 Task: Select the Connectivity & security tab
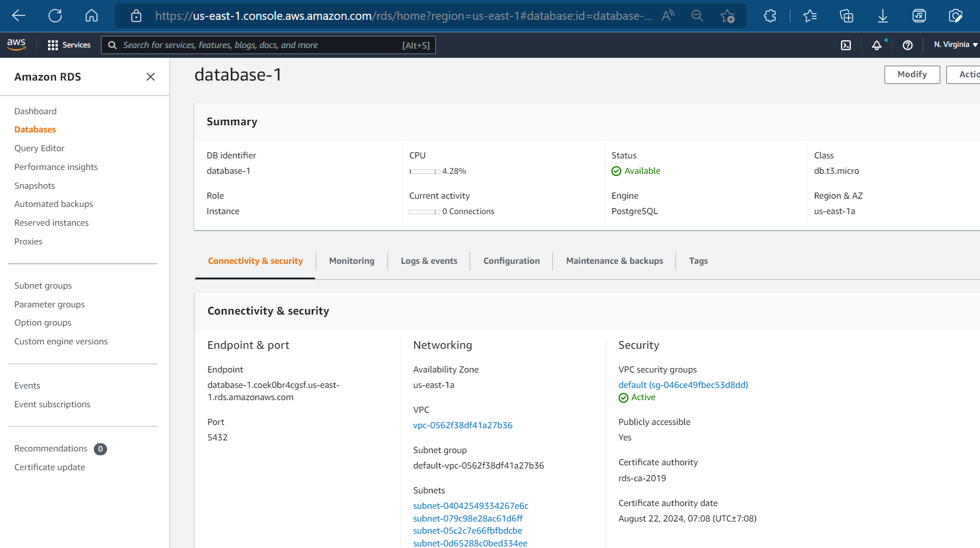pyautogui.click(x=255, y=261)
